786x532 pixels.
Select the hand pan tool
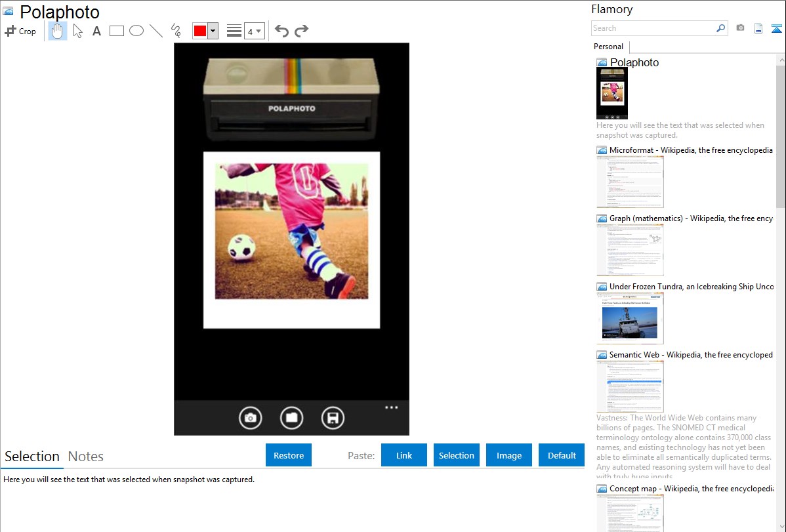pyautogui.click(x=57, y=31)
